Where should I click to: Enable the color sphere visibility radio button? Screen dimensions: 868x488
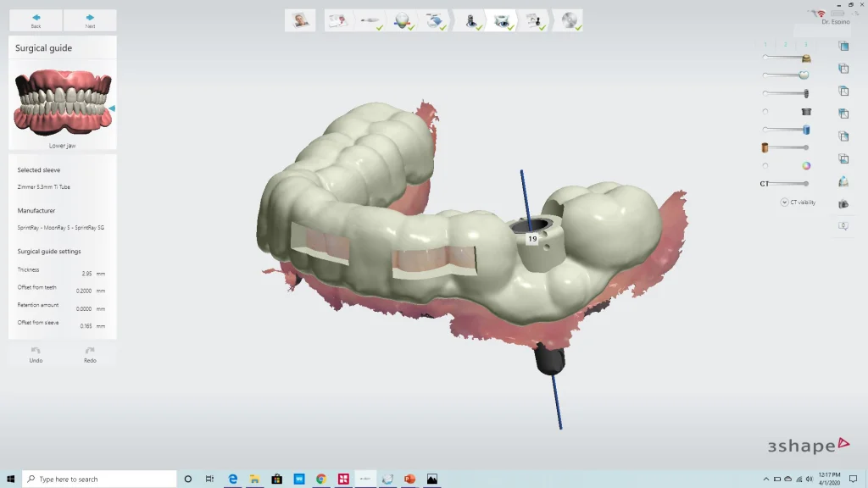click(x=765, y=164)
